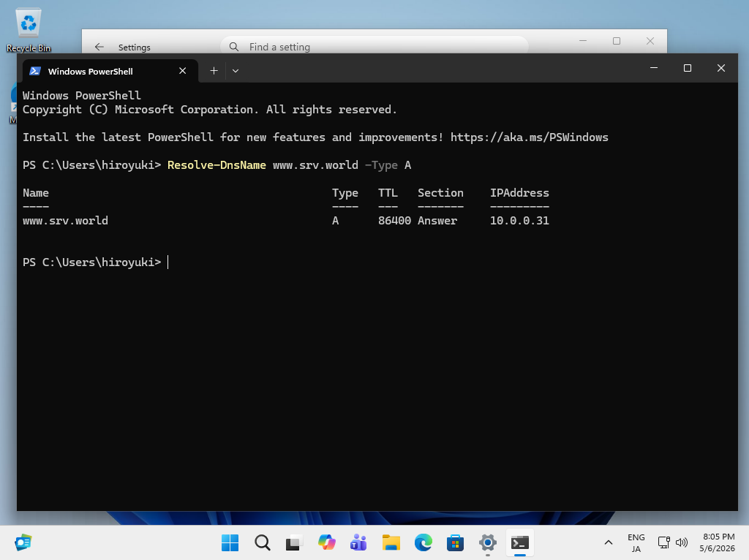
Task: Click the Name column header
Action: pos(36,193)
